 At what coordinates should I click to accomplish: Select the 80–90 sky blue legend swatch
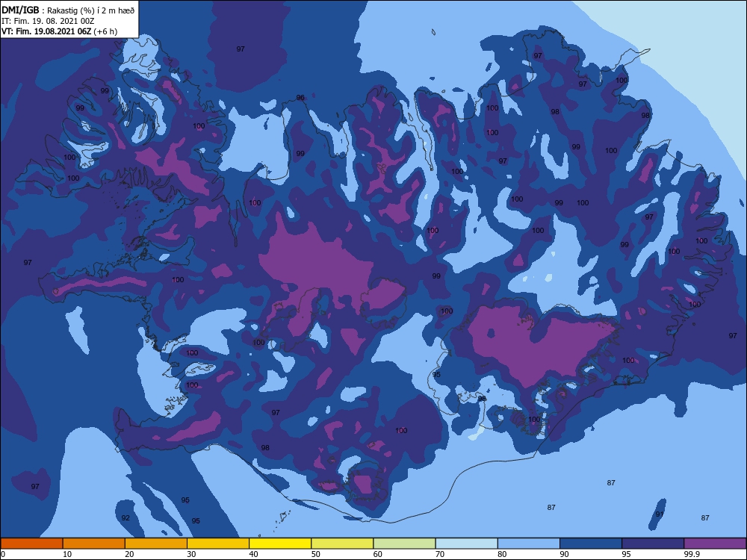click(529, 544)
